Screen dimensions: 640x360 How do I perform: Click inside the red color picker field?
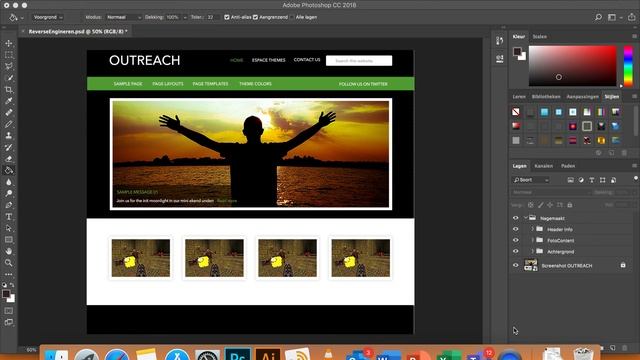tap(573, 66)
